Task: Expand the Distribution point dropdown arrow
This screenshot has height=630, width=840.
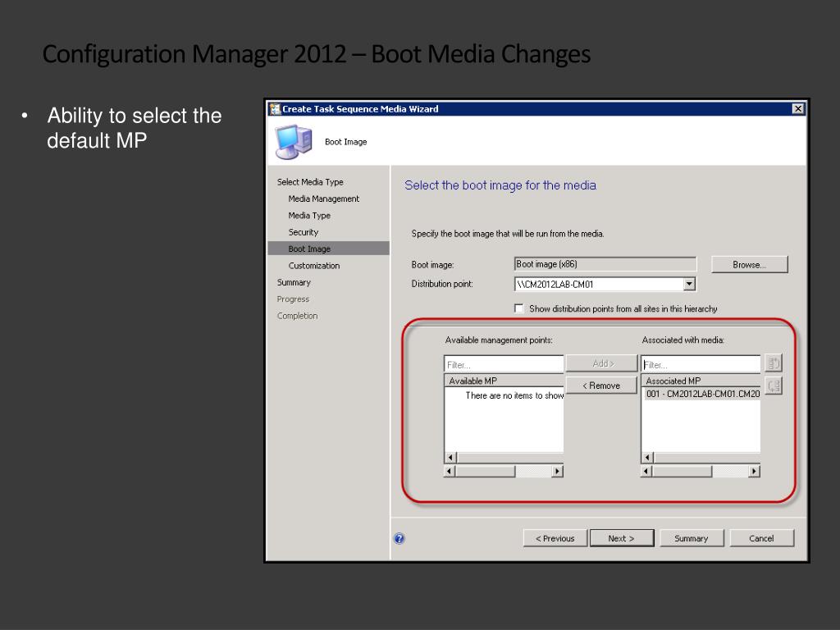Action: click(x=689, y=284)
